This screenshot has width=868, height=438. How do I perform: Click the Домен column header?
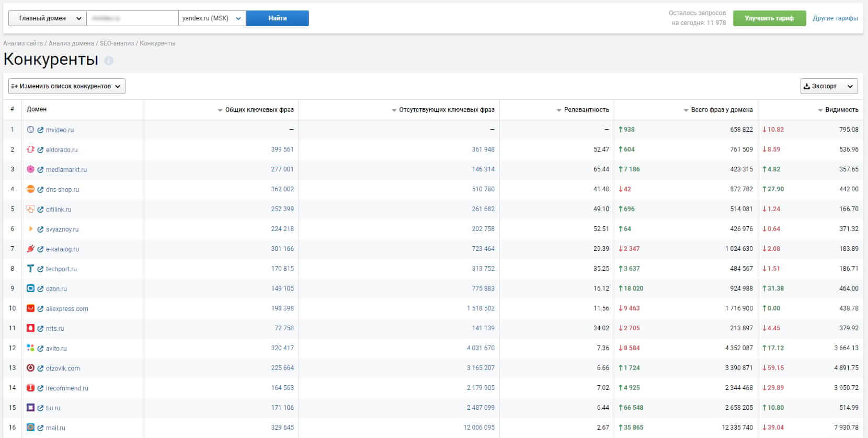pos(37,109)
